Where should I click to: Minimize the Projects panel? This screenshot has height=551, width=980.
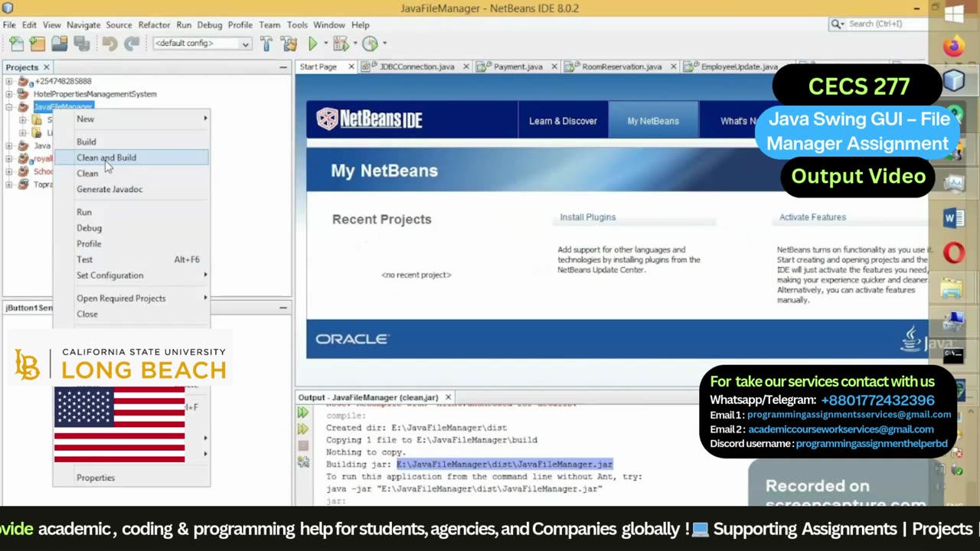pos(283,67)
